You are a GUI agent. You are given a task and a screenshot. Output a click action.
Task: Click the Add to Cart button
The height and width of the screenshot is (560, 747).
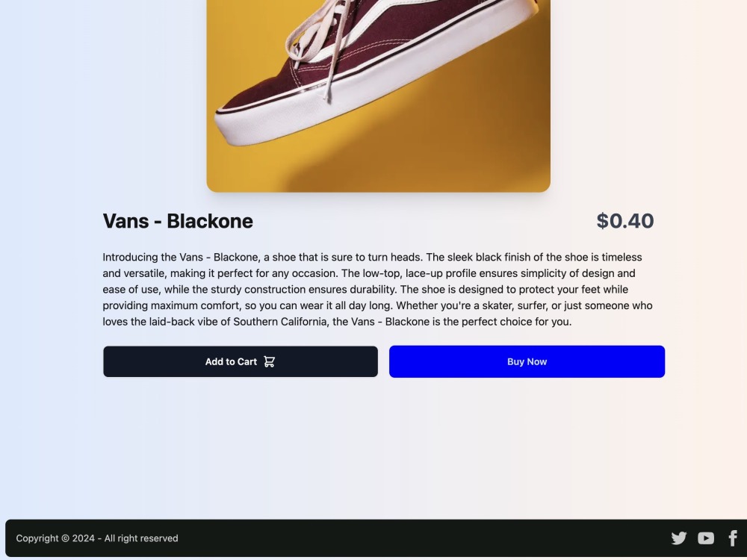241,361
